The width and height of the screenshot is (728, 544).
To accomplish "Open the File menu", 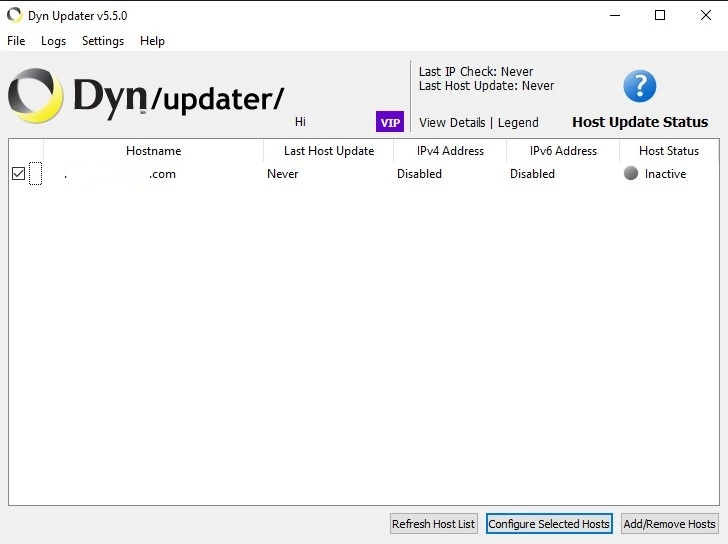I will coord(16,41).
